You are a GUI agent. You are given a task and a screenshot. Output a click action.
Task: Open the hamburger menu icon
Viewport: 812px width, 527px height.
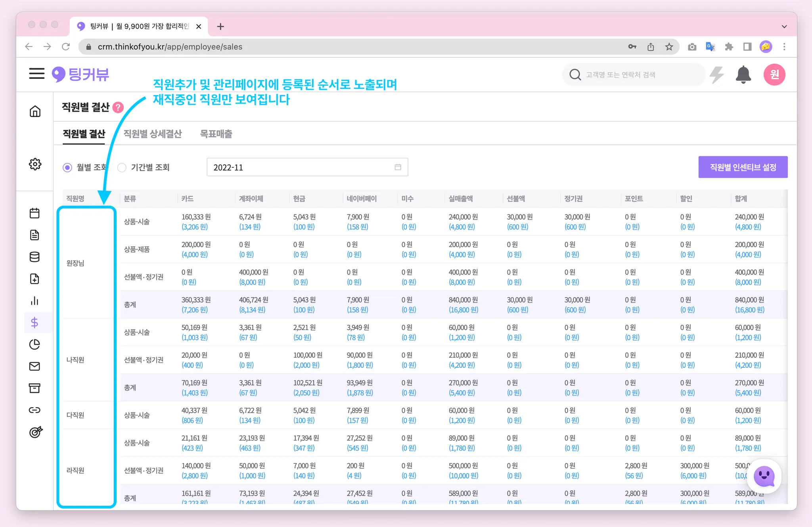click(x=36, y=74)
